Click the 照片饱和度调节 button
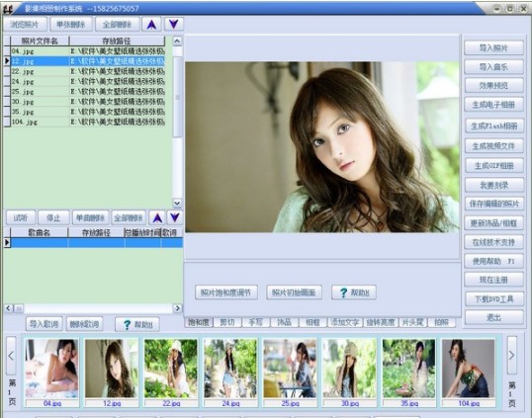Image resolution: width=532 pixels, height=418 pixels. pos(226,293)
